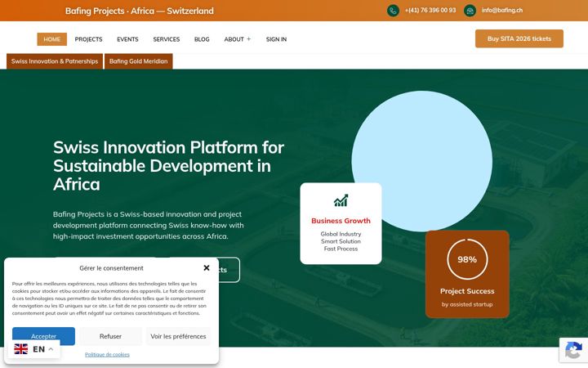The height and width of the screenshot is (368, 588).
Task: Open the HOME menu item
Action: point(51,39)
